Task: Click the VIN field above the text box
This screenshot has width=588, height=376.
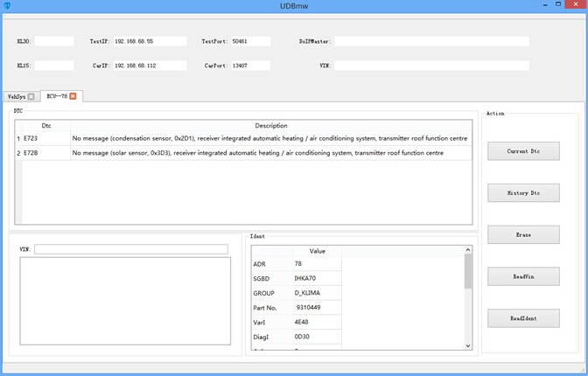Action: 131,249
